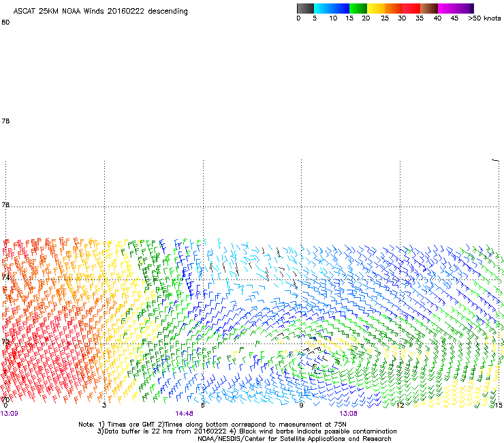The height and width of the screenshot is (443, 504).
Task: Click the plot title "ASCAT 25KM NOAA Winds 20160222 descending"
Action: point(100,12)
